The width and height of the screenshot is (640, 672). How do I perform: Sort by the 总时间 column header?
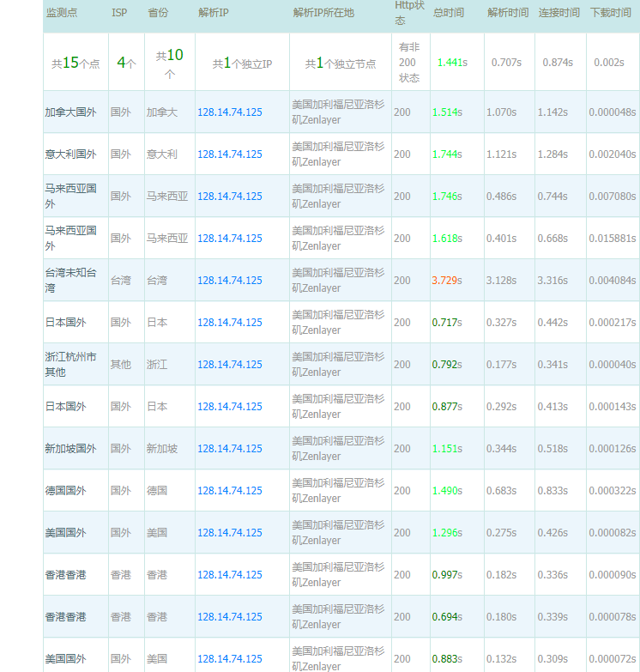[x=449, y=14]
